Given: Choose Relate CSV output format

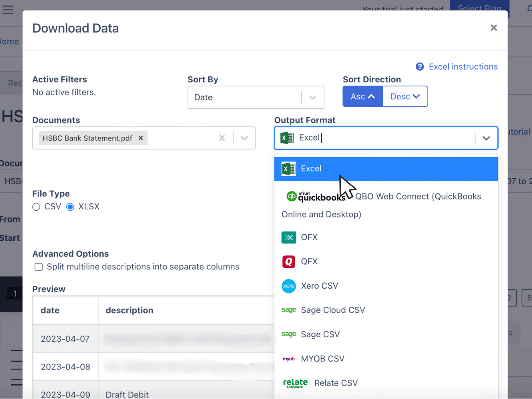Looking at the screenshot, I should [386, 383].
